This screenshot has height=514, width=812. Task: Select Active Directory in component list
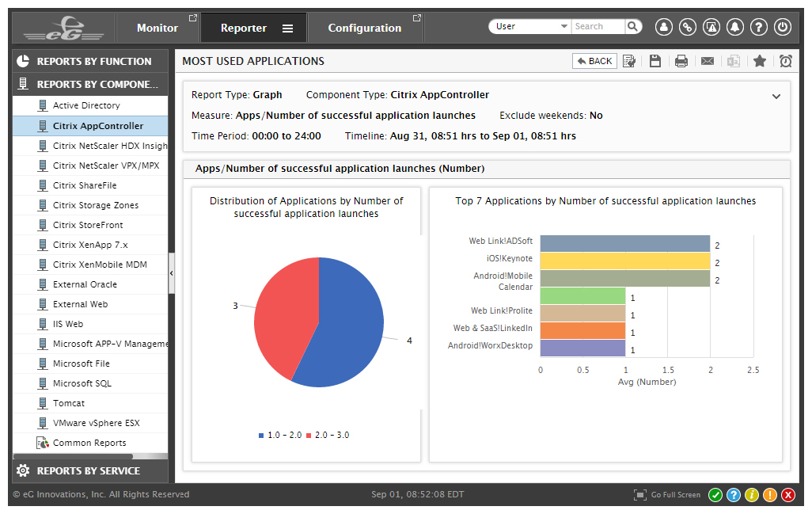pyautogui.click(x=90, y=105)
